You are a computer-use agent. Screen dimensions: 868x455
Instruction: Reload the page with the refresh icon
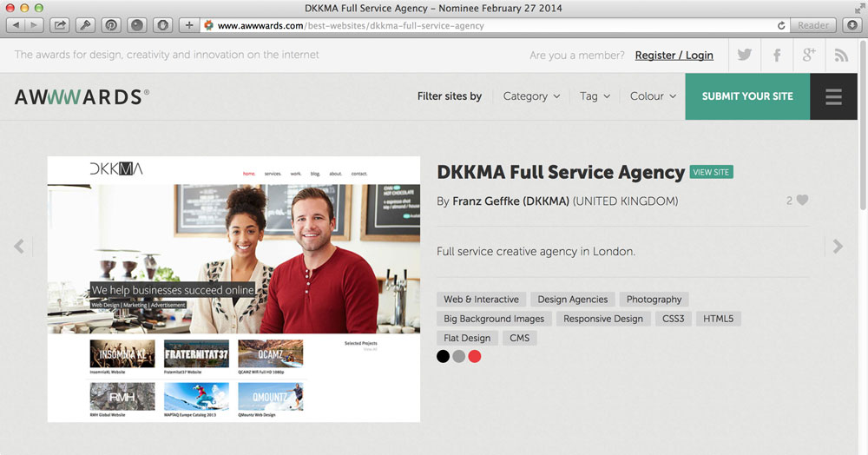(781, 25)
